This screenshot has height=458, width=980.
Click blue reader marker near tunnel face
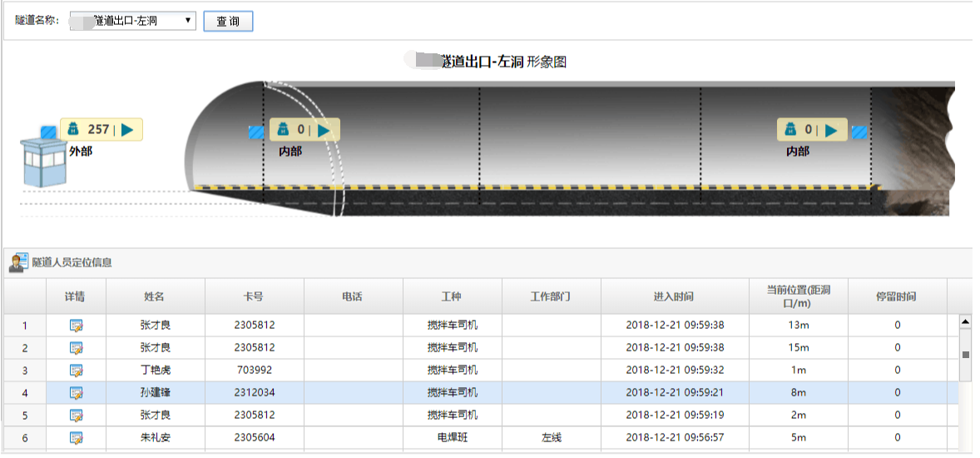tap(859, 132)
